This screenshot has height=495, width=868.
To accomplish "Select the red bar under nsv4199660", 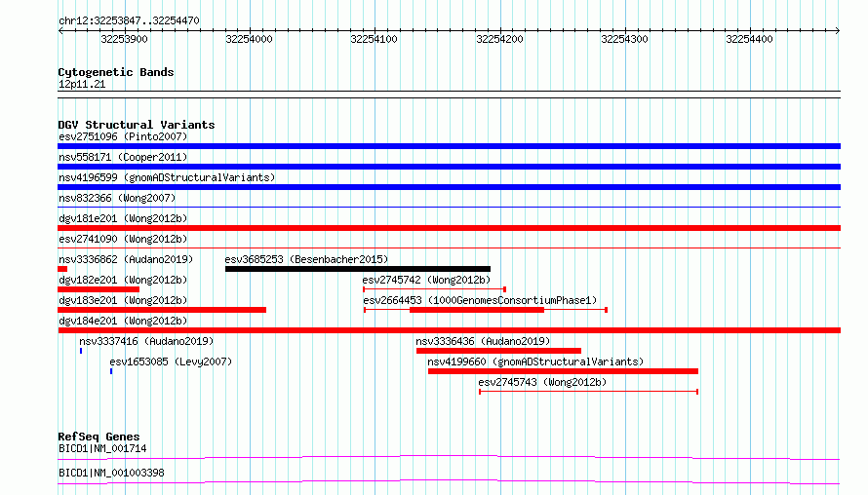I will coord(563,371).
